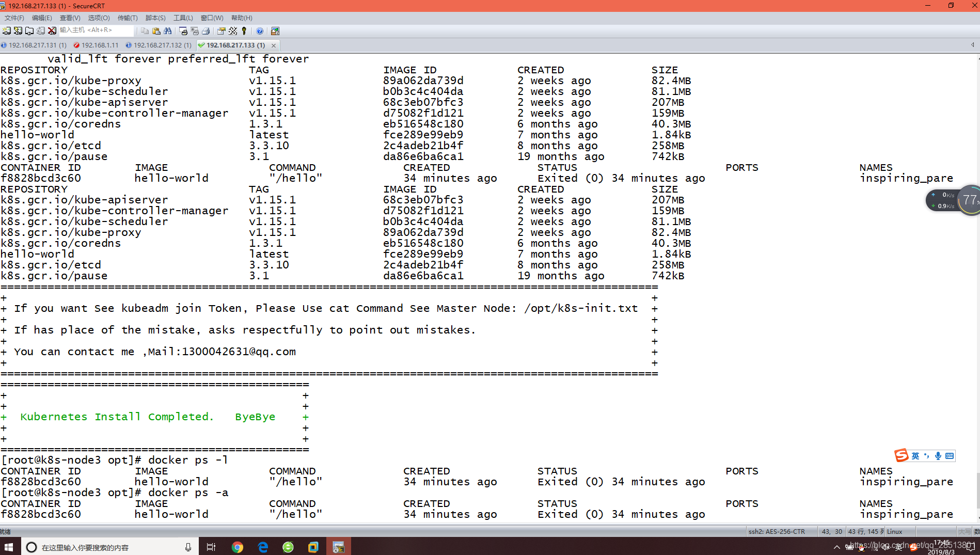Open Global Options tools icon

[233, 31]
